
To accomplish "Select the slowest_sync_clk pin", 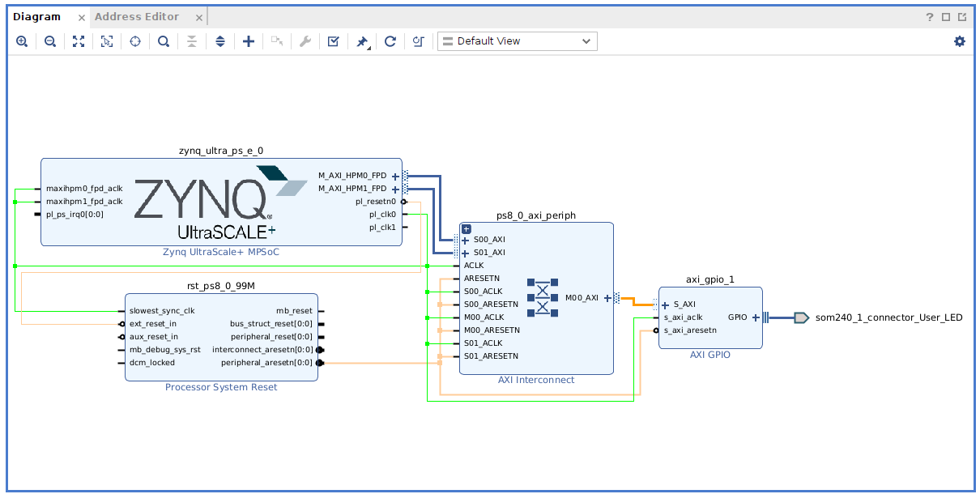I will click(x=161, y=311).
